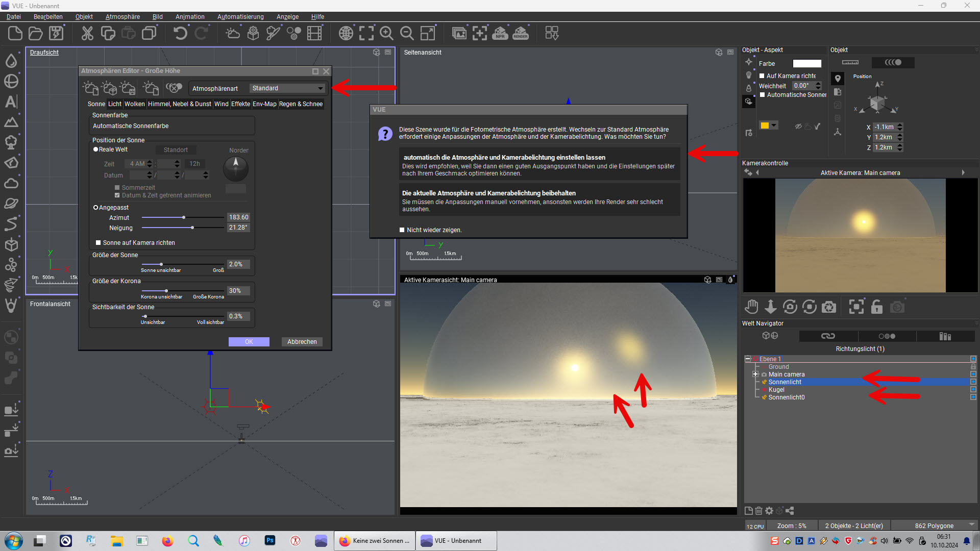The width and height of the screenshot is (980, 551).
Task: Click the Abbrechen button
Action: coord(302,342)
